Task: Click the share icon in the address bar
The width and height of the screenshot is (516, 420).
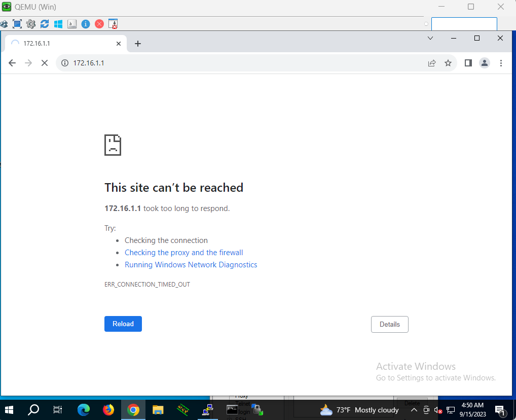Action: tap(432, 63)
